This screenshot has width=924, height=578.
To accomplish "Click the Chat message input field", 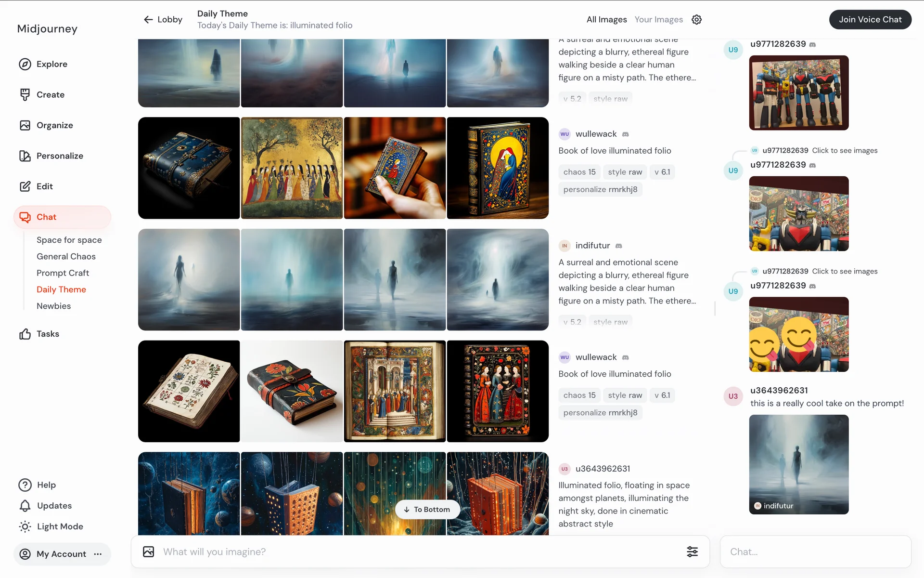I will pyautogui.click(x=815, y=552).
